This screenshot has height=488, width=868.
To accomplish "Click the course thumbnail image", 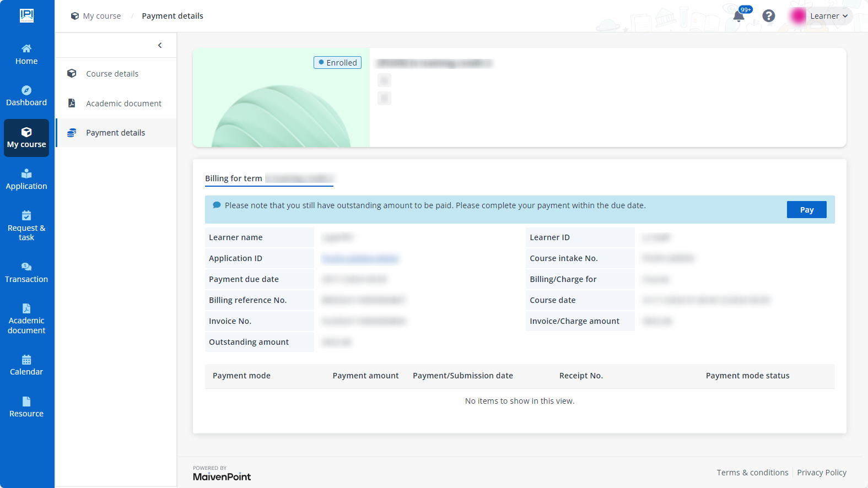I will 281,97.
